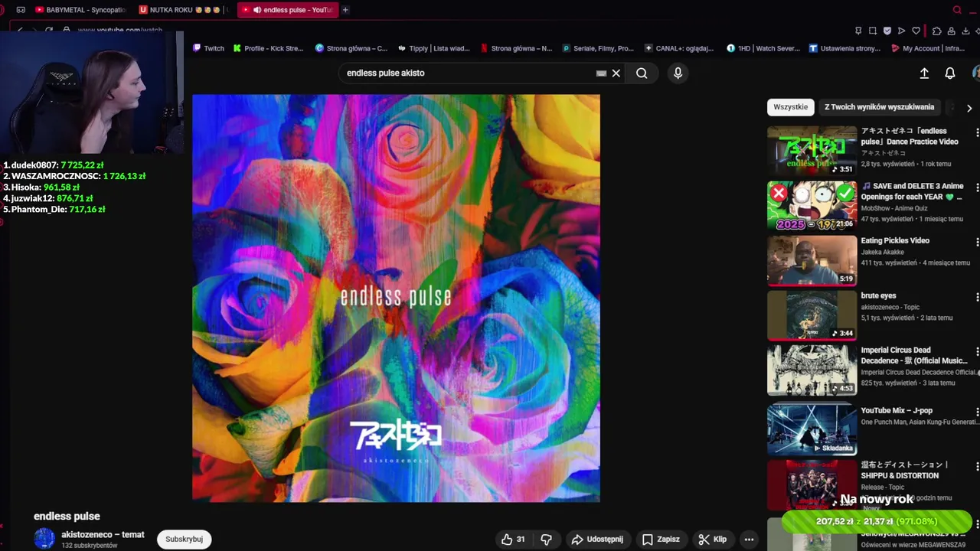Viewport: 980px width, 551px height.
Task: Switch to the NUTKA ROKU tab
Action: [x=182, y=10]
